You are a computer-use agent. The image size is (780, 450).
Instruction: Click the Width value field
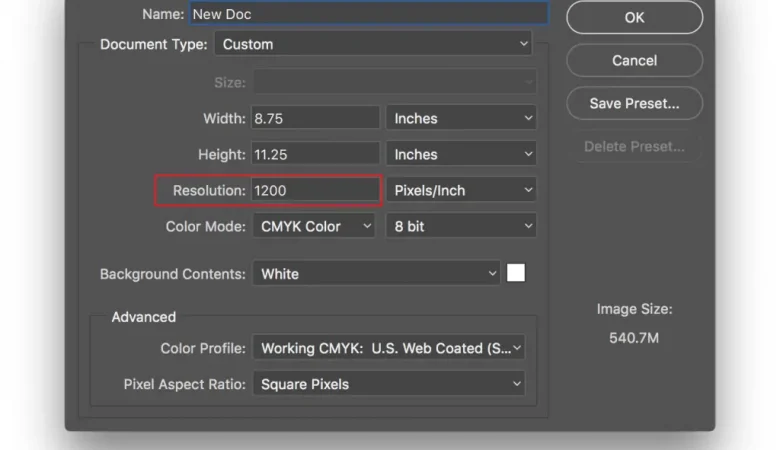[315, 118]
